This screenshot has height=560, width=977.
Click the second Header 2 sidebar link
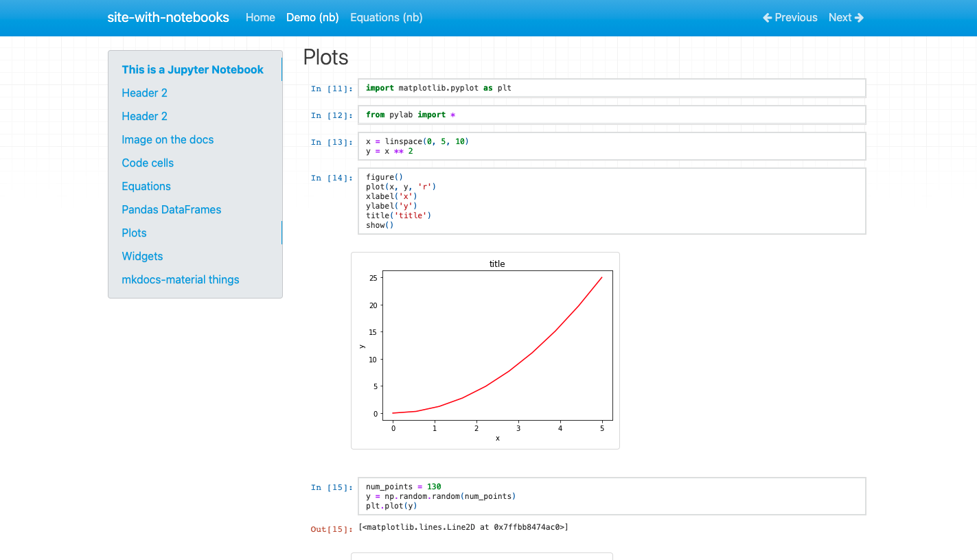click(x=144, y=117)
